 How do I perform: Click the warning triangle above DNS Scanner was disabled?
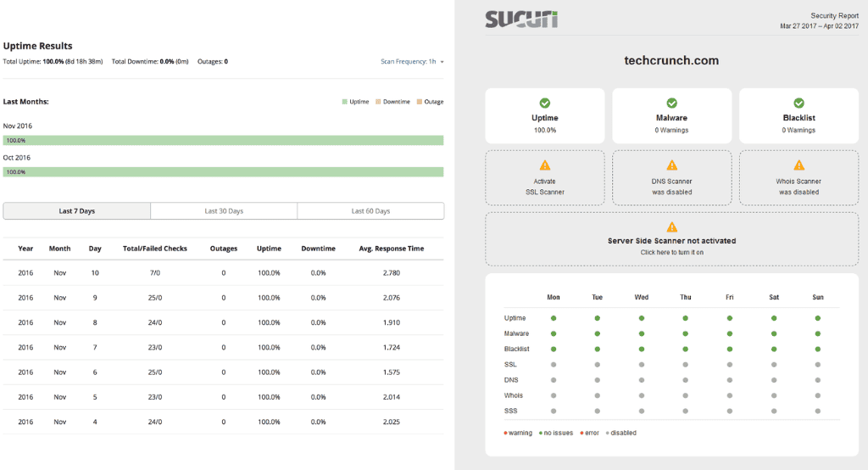(671, 165)
